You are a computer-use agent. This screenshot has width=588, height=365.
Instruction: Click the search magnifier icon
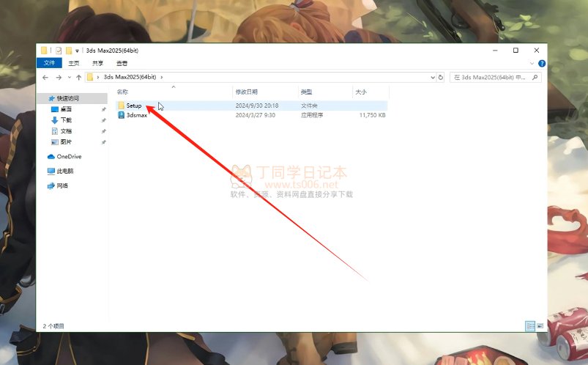coord(535,78)
